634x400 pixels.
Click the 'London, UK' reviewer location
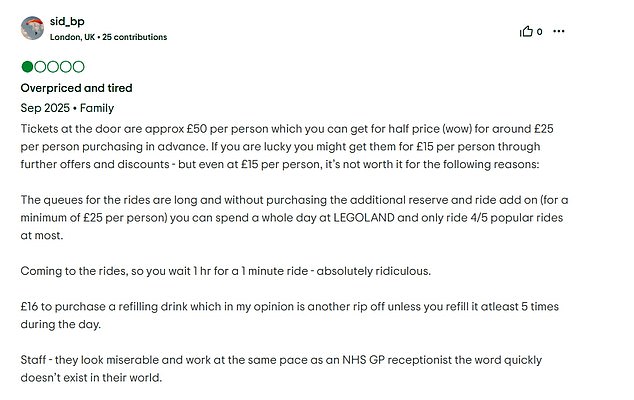[72, 37]
